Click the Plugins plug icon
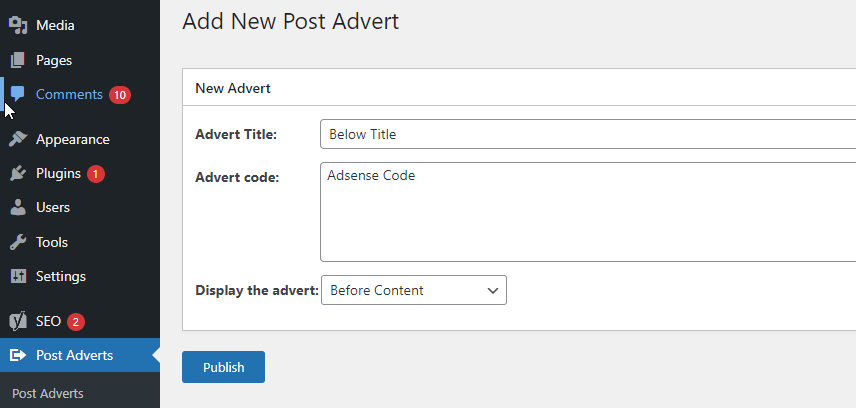 tap(17, 173)
